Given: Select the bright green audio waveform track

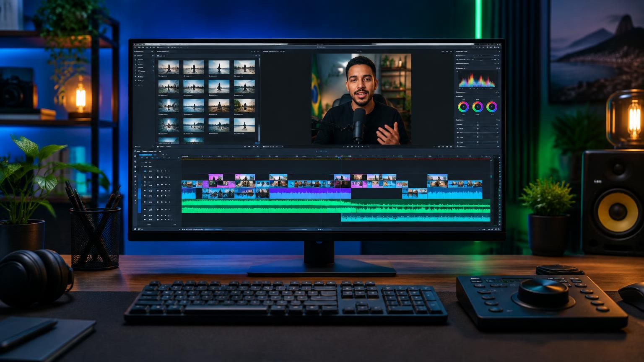Looking at the screenshot, I should (336, 206).
